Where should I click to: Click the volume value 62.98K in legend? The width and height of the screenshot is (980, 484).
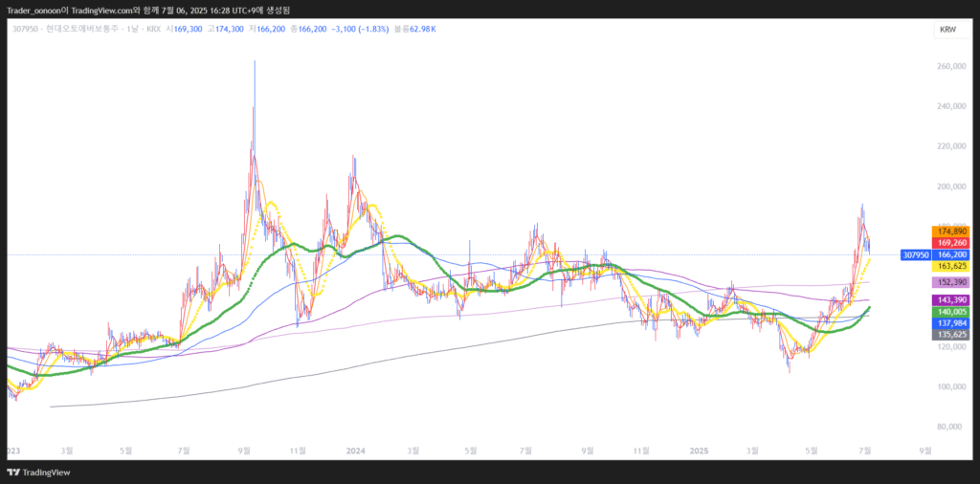point(421,30)
